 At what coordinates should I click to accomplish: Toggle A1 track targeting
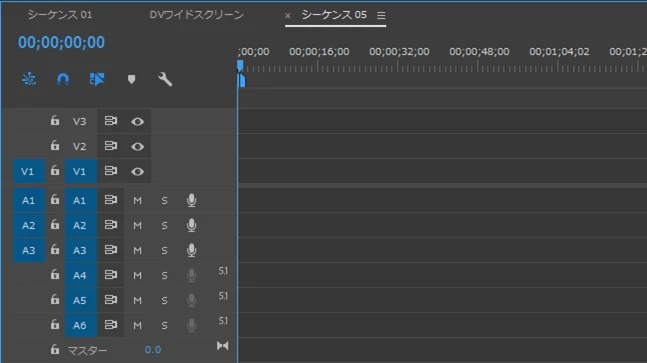click(x=80, y=200)
